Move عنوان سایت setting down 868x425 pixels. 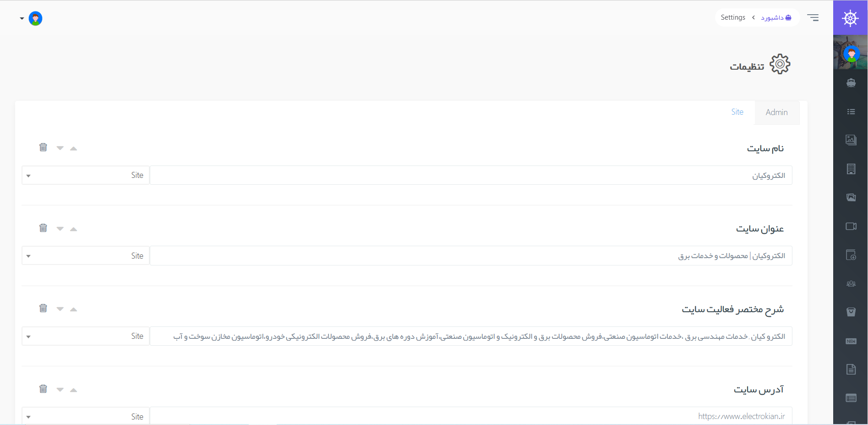coord(60,228)
